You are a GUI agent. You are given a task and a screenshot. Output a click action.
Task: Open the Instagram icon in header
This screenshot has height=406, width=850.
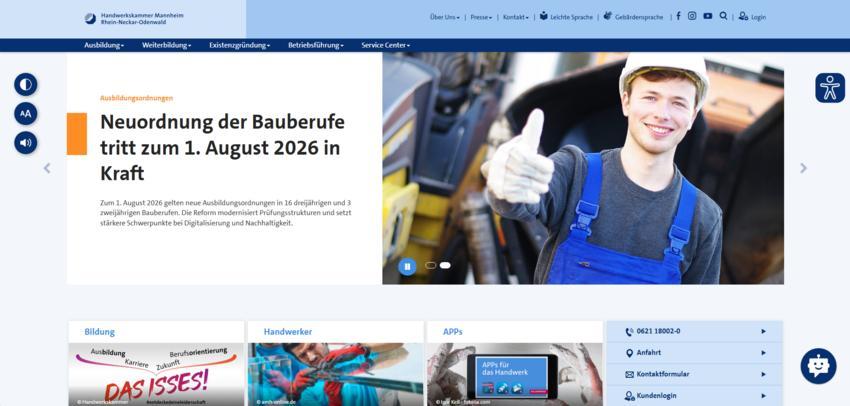[692, 16]
